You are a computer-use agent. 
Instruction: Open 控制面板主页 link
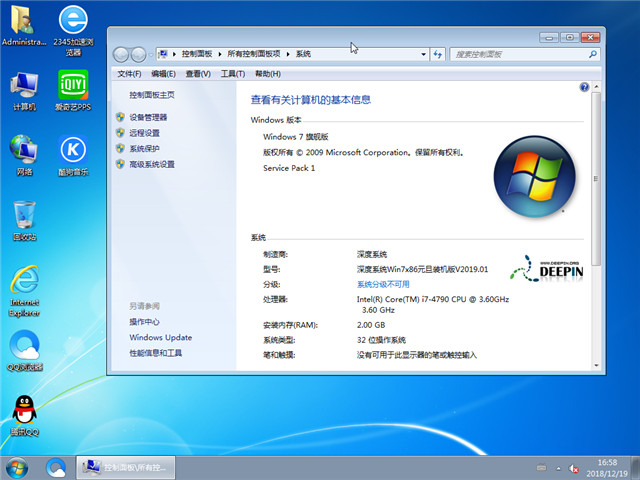point(152,95)
